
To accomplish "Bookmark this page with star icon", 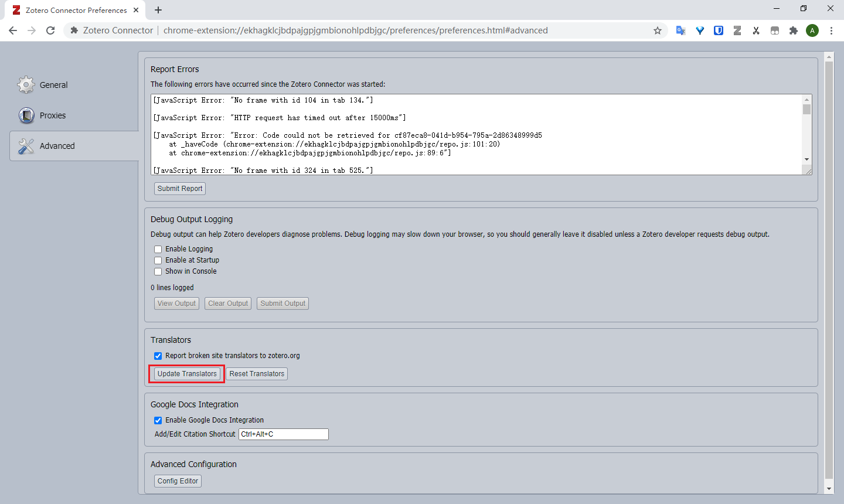I will [x=658, y=30].
